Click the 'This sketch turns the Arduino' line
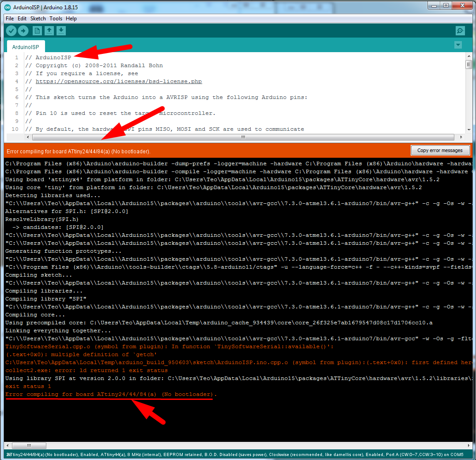The height and width of the screenshot is (460, 476). [x=166, y=97]
